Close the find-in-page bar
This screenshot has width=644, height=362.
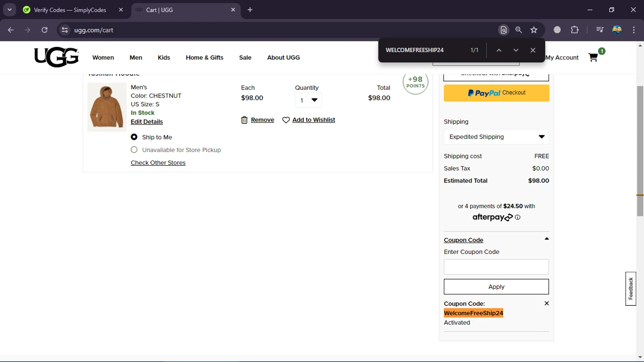[x=533, y=50]
